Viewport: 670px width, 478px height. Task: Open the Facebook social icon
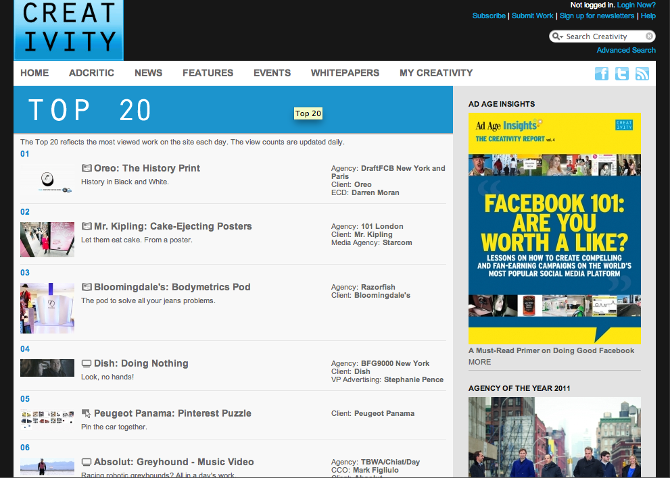click(x=602, y=73)
